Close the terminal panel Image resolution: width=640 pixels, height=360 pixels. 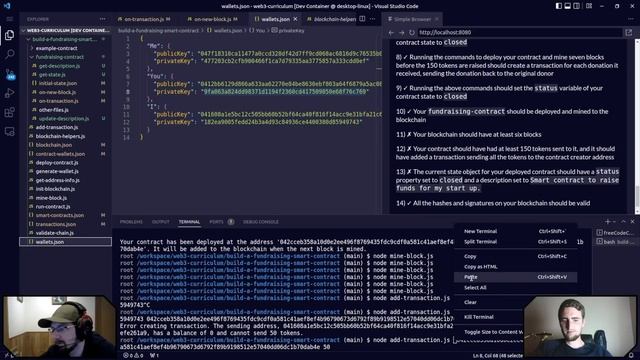(x=632, y=221)
